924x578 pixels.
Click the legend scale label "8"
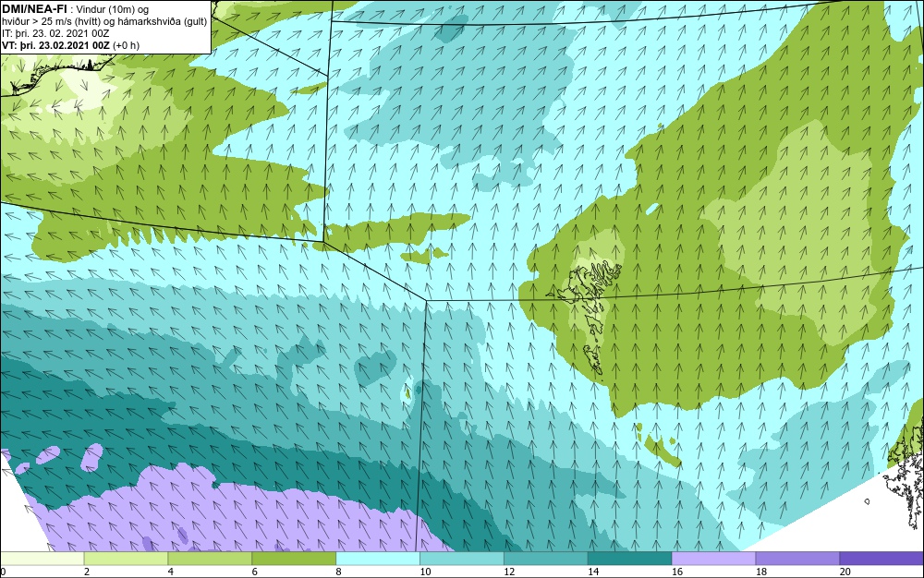(339, 572)
